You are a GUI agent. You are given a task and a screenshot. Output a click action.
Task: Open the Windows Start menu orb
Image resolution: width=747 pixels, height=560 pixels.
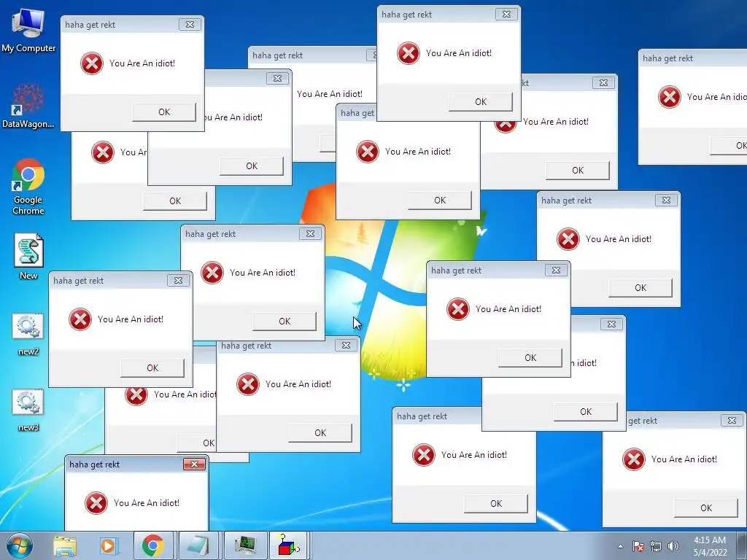18,546
